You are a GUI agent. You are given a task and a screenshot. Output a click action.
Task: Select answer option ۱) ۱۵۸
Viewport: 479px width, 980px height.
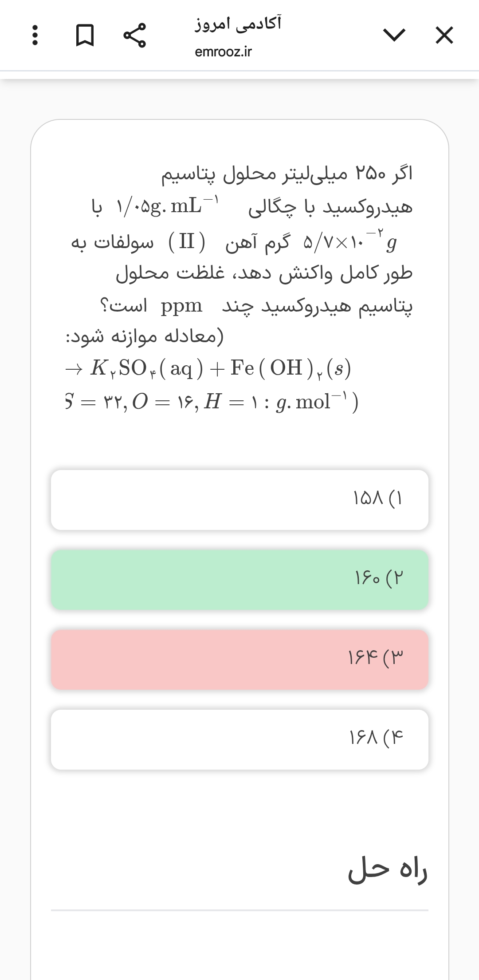click(239, 500)
